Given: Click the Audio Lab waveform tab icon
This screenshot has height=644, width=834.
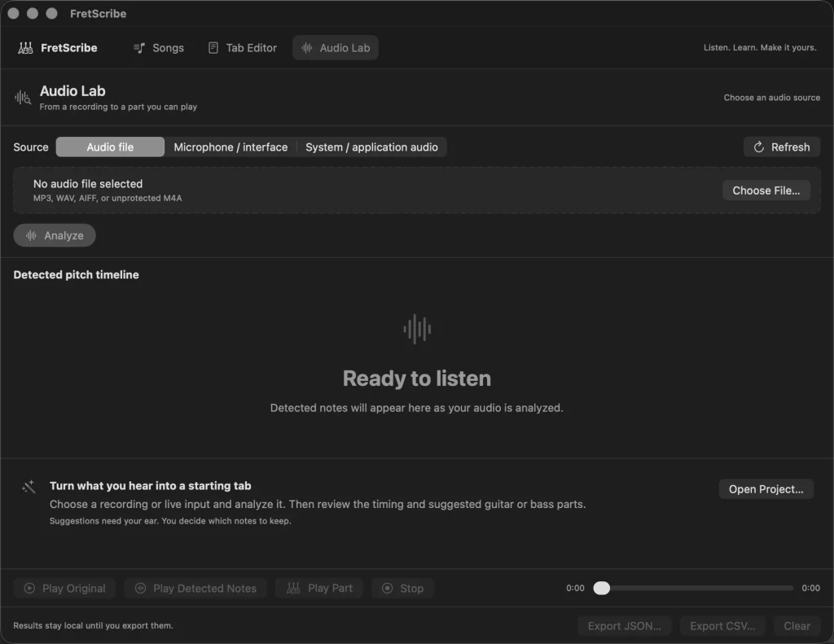Looking at the screenshot, I should tap(307, 48).
